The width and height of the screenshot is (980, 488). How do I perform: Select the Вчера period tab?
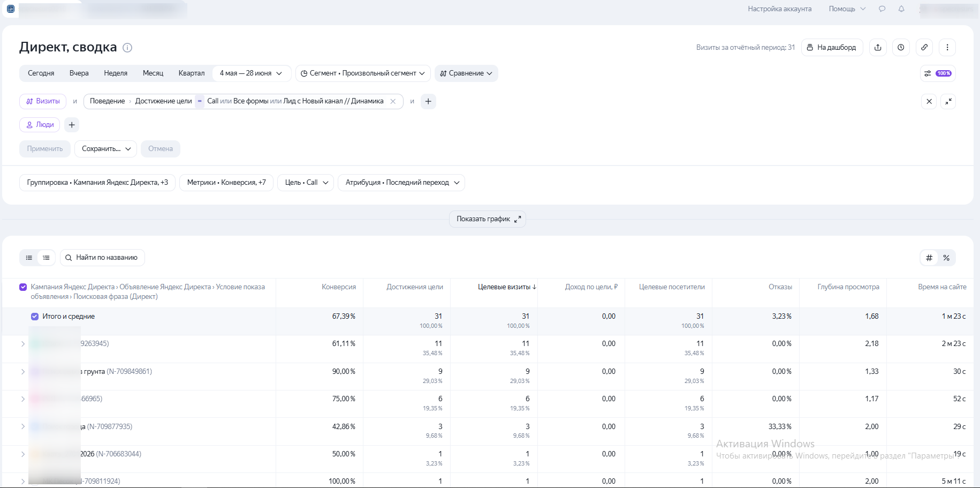(x=79, y=73)
